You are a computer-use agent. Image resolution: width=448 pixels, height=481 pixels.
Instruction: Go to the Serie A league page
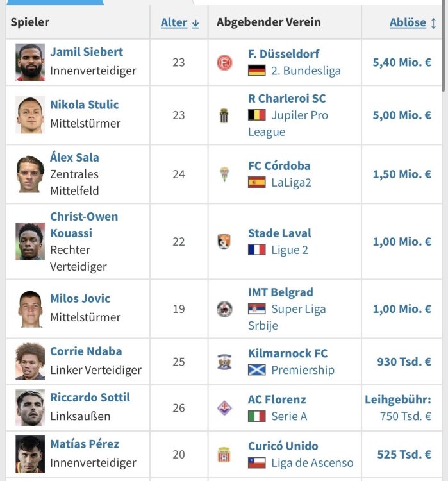tap(289, 416)
